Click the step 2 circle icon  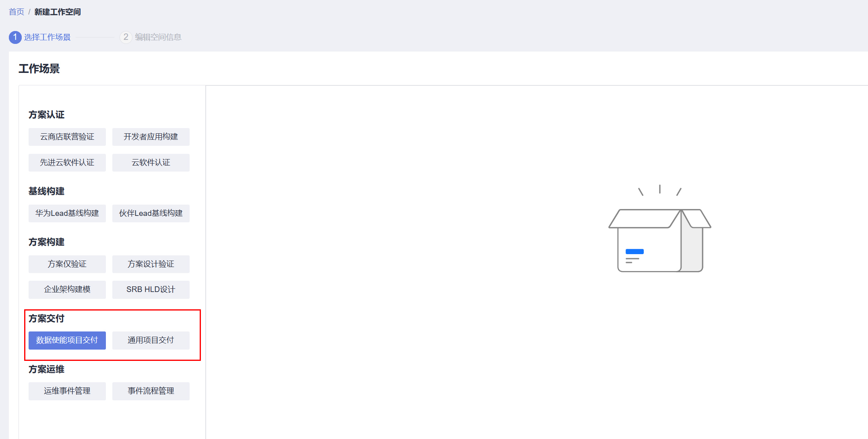pos(126,37)
